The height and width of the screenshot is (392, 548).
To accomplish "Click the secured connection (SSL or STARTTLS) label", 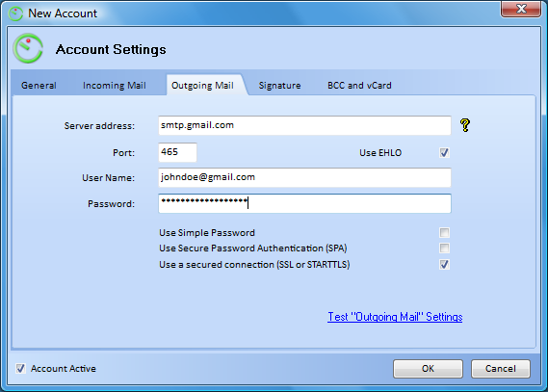I will pos(254,265).
